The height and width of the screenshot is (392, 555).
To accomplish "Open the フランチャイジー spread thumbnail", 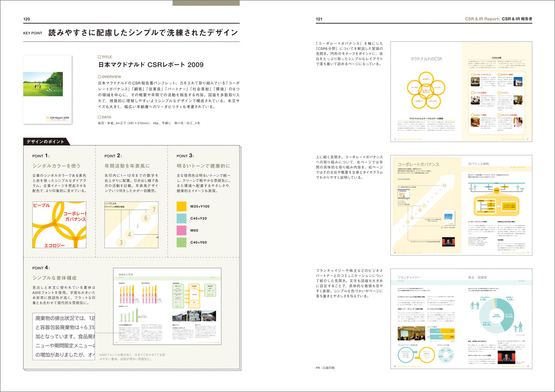I will [x=461, y=319].
